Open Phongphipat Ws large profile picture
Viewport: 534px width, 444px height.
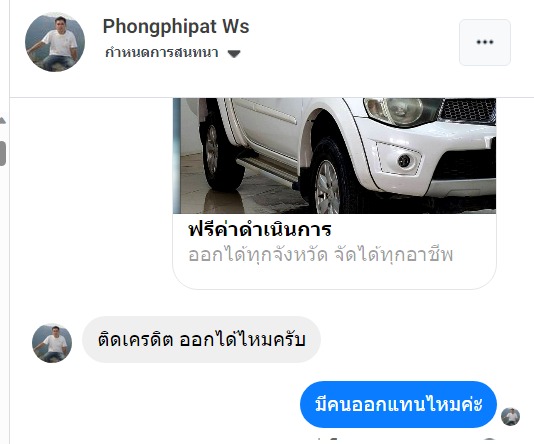pos(55,42)
